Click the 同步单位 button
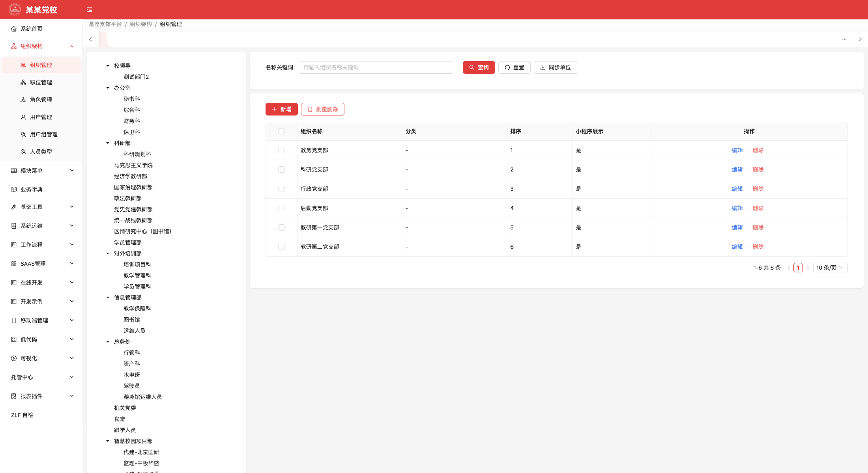Screen dimensions: 868x473 (555, 67)
